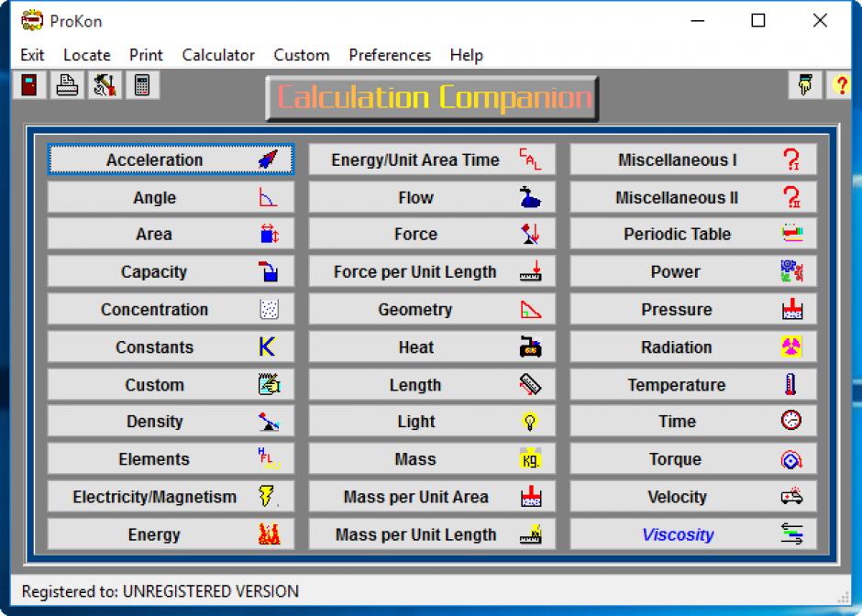
Task: Open the Elements category
Action: (x=171, y=459)
